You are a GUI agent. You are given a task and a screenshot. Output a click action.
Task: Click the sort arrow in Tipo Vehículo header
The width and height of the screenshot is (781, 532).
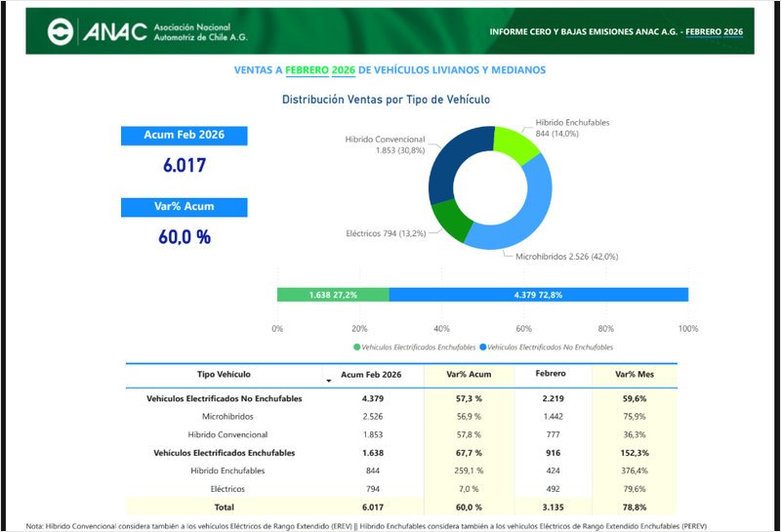(327, 379)
